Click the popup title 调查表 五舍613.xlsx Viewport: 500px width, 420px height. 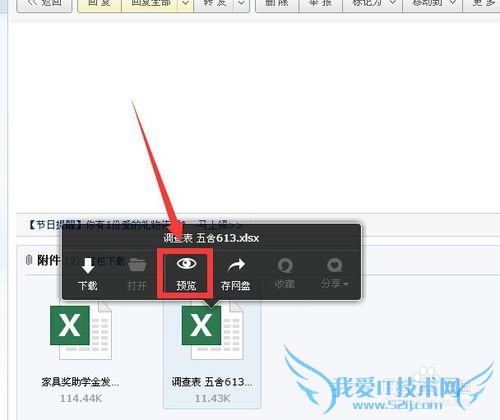click(x=211, y=238)
